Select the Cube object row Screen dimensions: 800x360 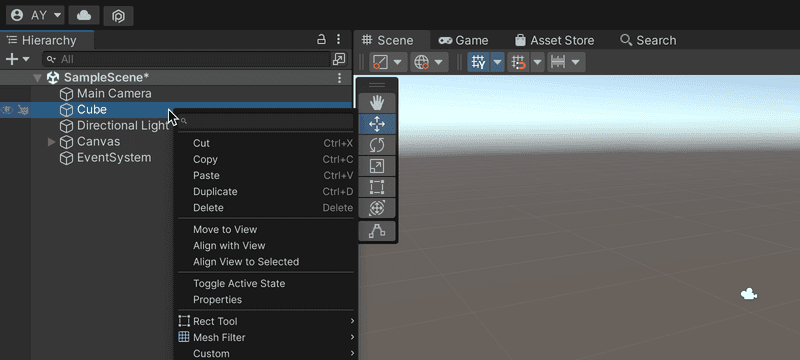click(176, 110)
